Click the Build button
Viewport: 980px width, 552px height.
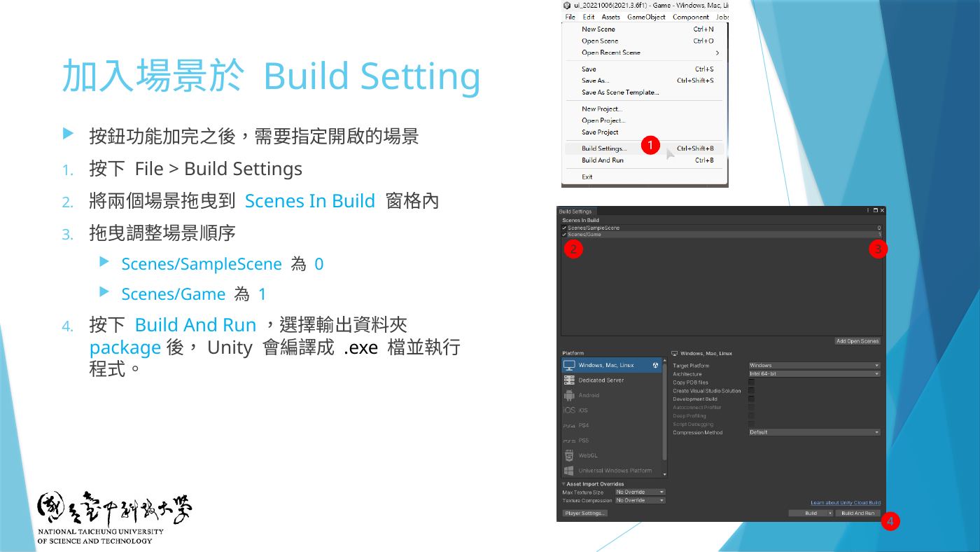807,513
